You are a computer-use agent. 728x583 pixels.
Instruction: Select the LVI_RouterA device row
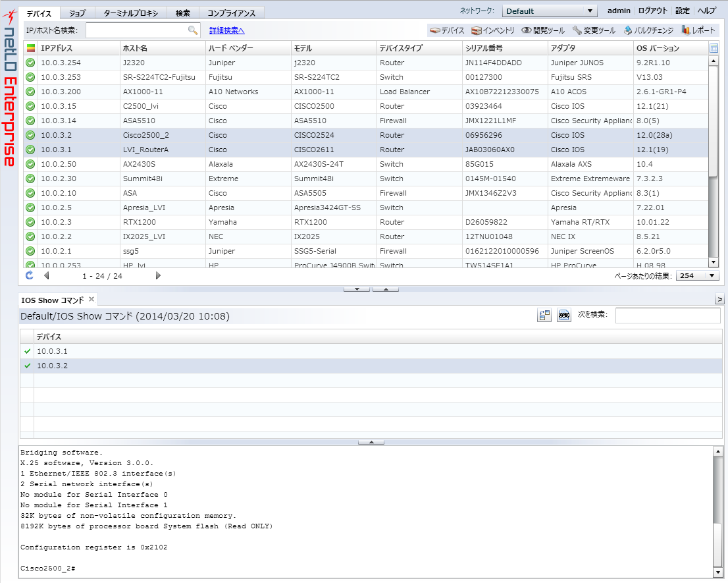[x=366, y=150]
